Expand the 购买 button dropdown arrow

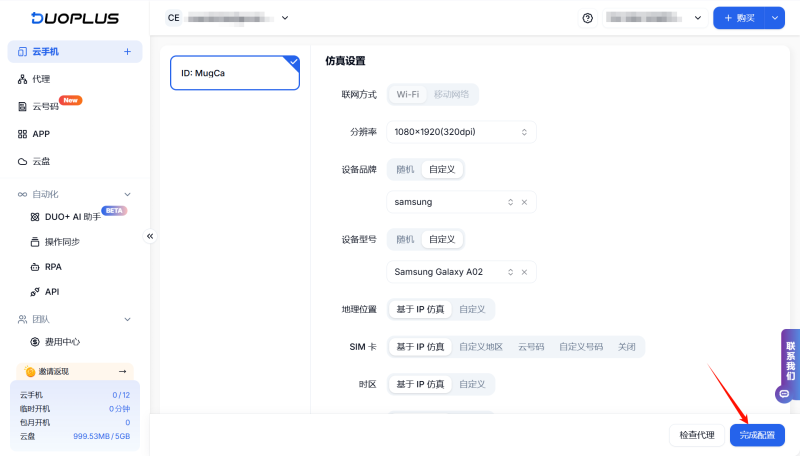pyautogui.click(x=774, y=18)
